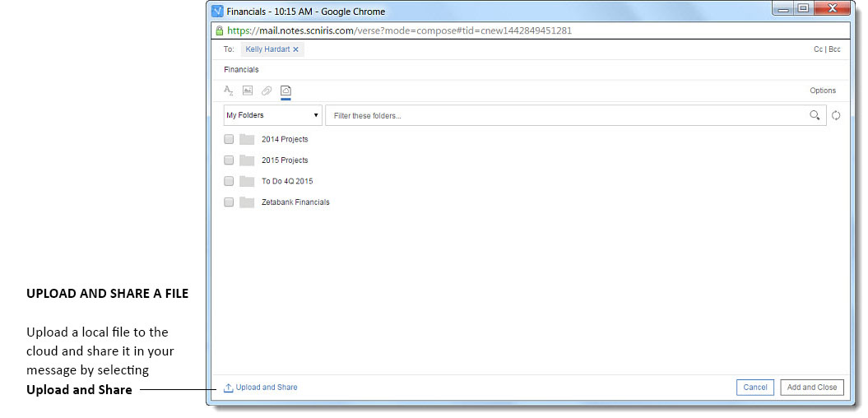Click the search magnifier icon

(x=815, y=115)
